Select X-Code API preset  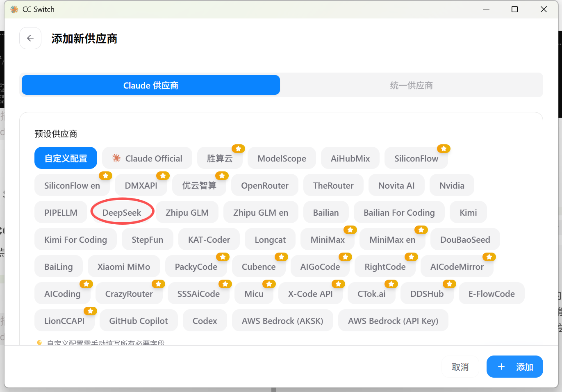(x=310, y=293)
